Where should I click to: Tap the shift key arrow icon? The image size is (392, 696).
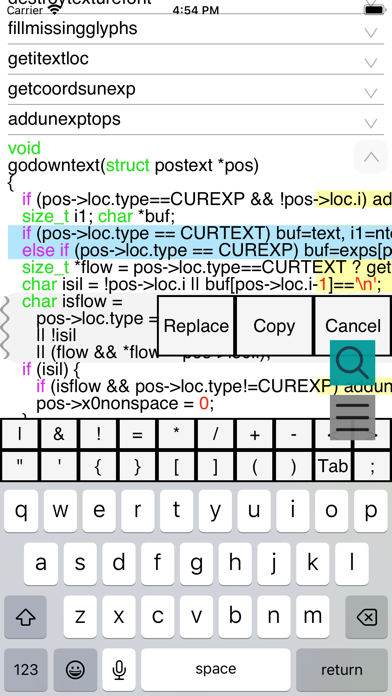pos(25,617)
